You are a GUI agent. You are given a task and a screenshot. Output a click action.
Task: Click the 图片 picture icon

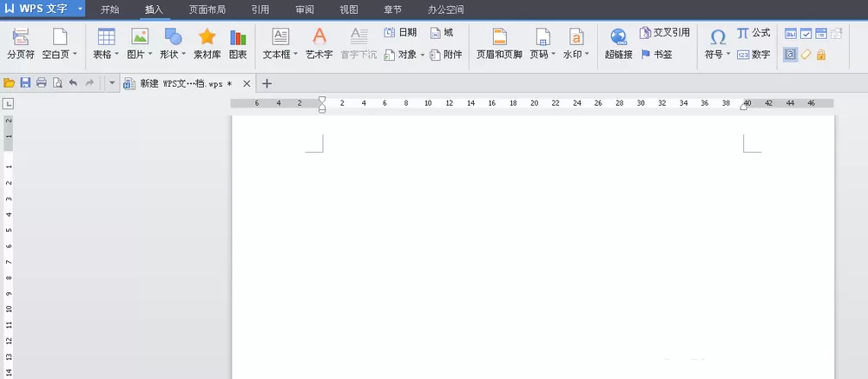click(140, 36)
